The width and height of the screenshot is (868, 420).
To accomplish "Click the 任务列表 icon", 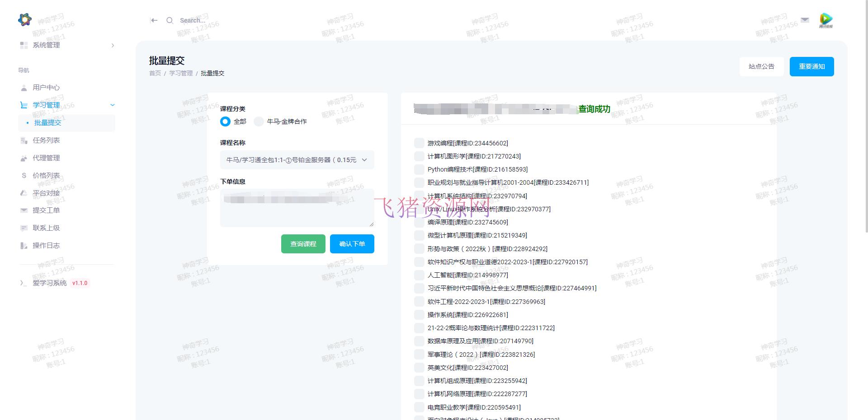I will 24,140.
